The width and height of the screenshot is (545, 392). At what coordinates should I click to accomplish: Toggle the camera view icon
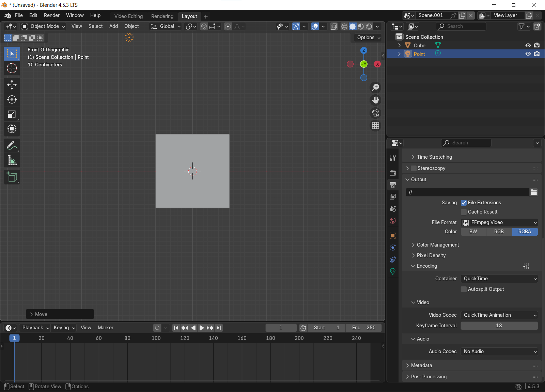pos(376,113)
